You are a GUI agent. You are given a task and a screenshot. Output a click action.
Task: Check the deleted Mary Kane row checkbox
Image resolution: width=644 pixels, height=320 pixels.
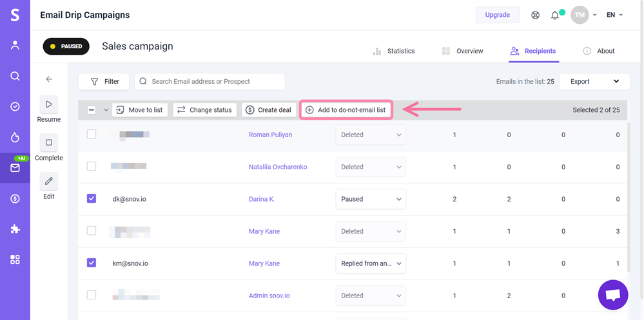pos(92,231)
